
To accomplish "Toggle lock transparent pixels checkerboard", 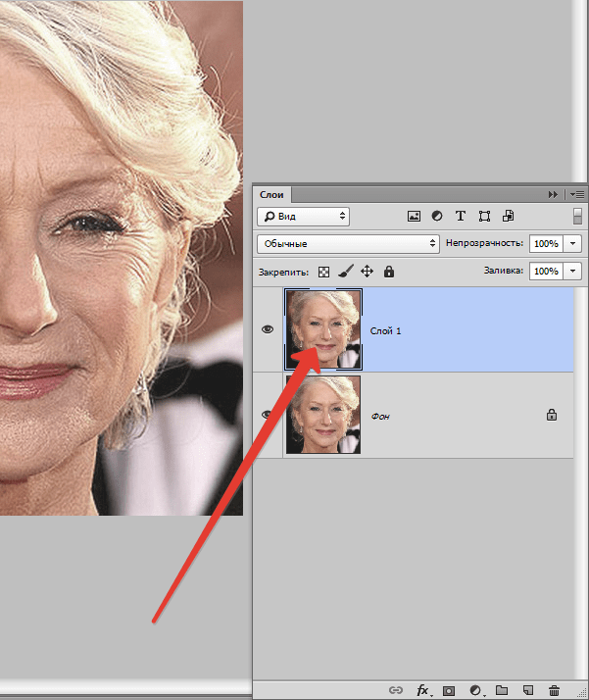I will [324, 272].
